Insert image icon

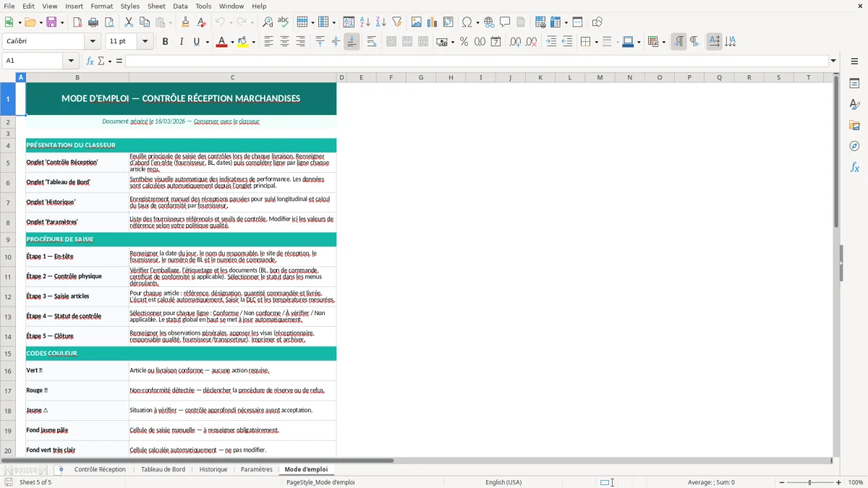417,22
